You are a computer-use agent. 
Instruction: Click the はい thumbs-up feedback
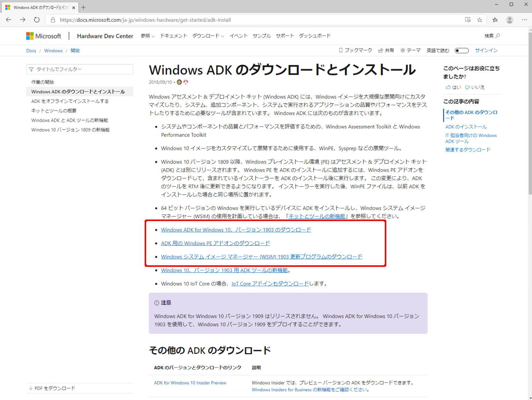click(x=453, y=87)
